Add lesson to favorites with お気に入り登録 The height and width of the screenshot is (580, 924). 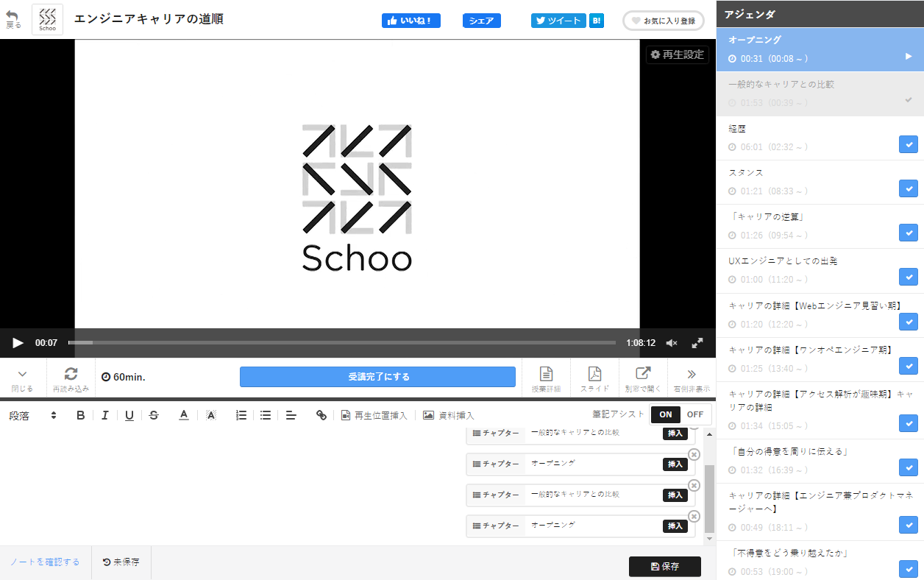point(664,21)
